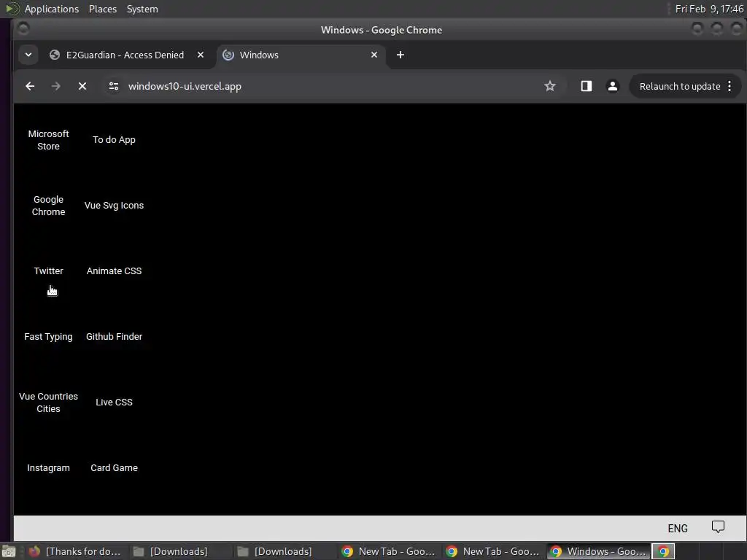Image resolution: width=747 pixels, height=560 pixels.
Task: Open the To do App desktop shortcut
Action: click(114, 140)
